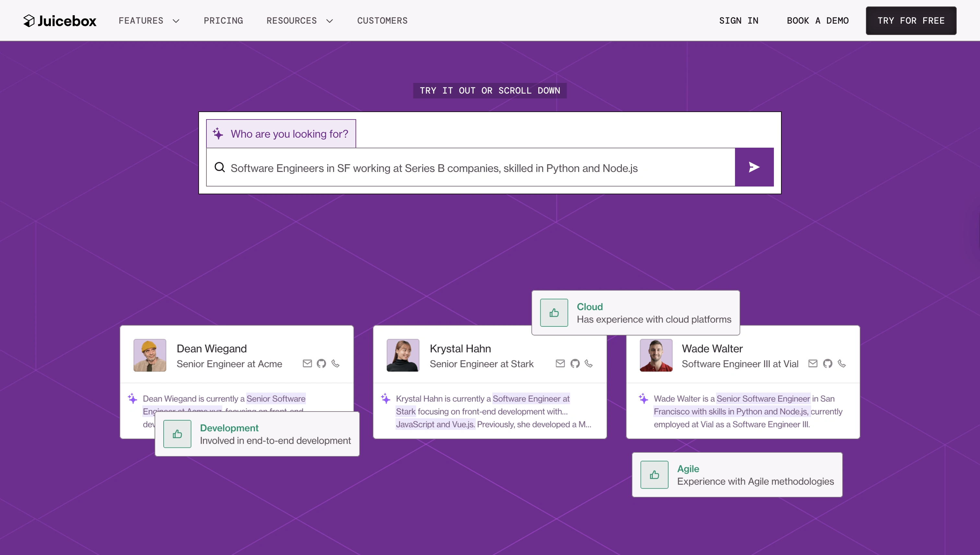Click the sparkle icon in Dean Wiegand's summary
Viewport: 980px width, 555px height.
[132, 398]
